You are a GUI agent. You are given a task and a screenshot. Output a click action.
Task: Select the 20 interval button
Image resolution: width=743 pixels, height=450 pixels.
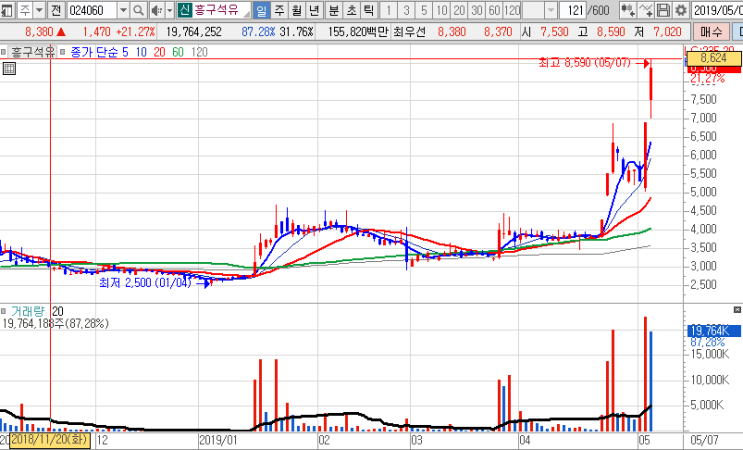[x=459, y=9]
